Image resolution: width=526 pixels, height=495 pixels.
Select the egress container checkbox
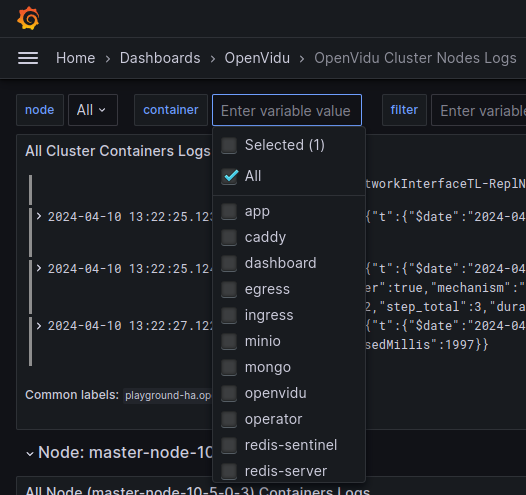[229, 289]
